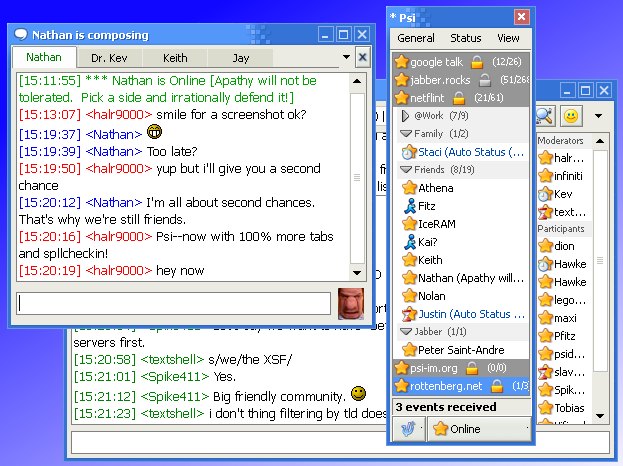The width and height of the screenshot is (623, 466).
Task: Click infiniti's star icon in Moderators
Action: 546,176
